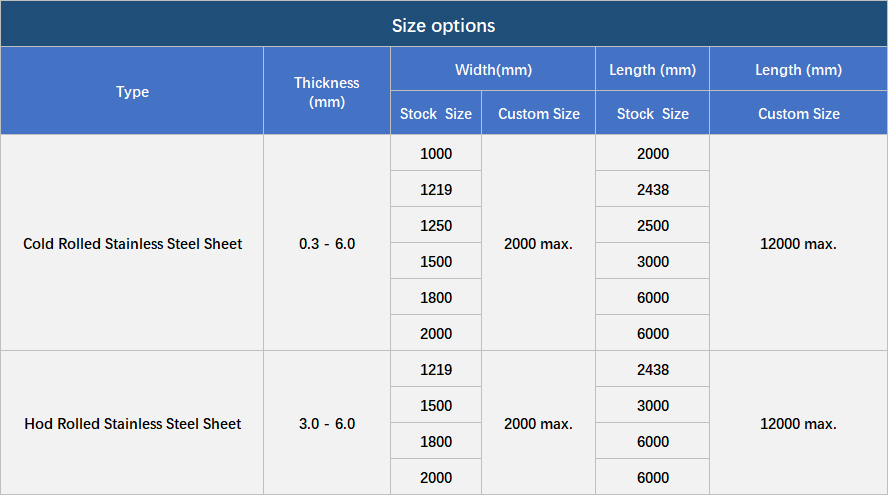
Task: Click width "1800" in Hod Rolled rows
Action: (x=436, y=442)
